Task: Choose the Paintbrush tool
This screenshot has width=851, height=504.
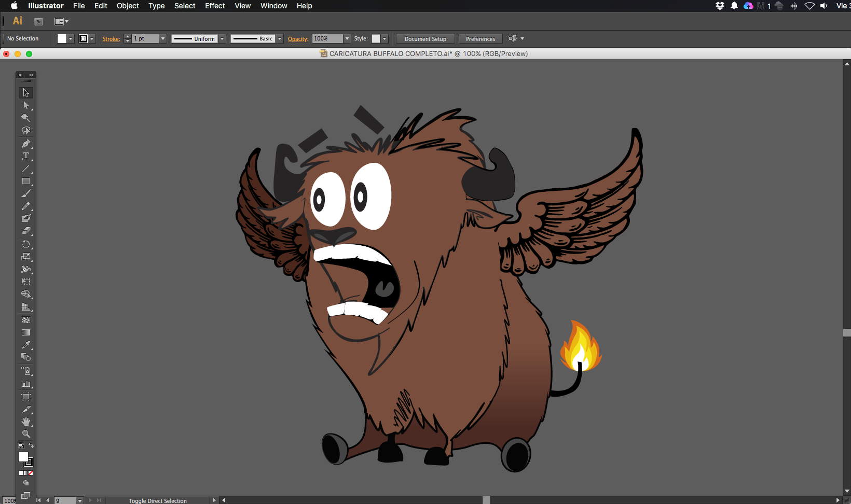Action: (25, 193)
